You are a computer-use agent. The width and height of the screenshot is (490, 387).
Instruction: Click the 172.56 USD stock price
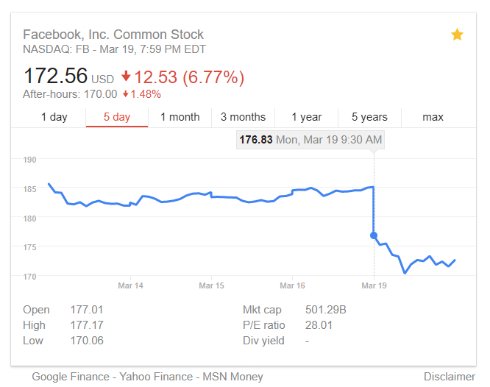click(69, 76)
